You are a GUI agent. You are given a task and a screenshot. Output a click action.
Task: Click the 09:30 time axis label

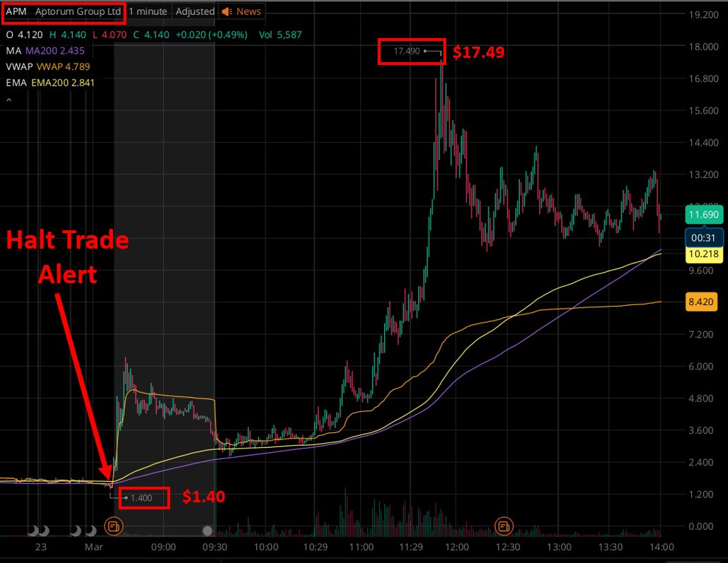click(x=215, y=547)
